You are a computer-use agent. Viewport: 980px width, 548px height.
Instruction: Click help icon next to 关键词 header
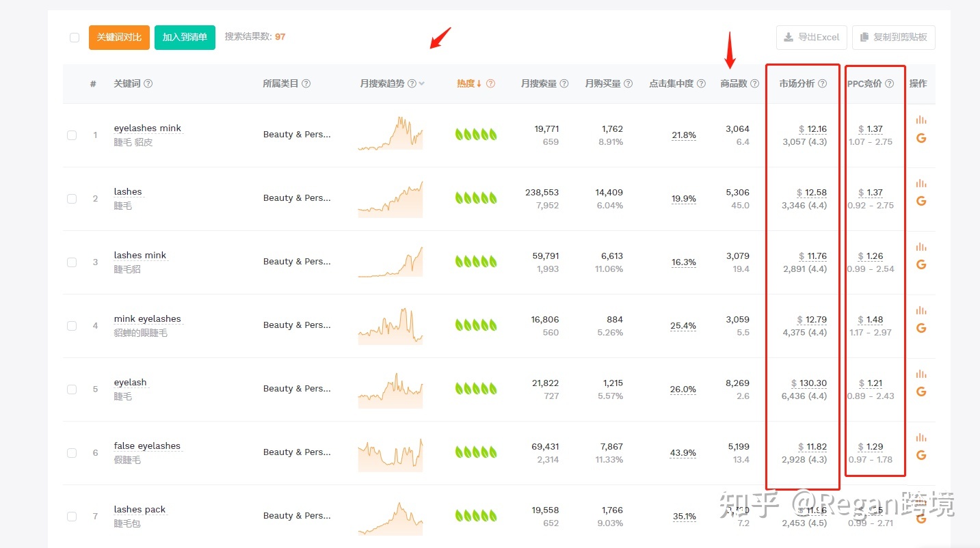[x=148, y=83]
